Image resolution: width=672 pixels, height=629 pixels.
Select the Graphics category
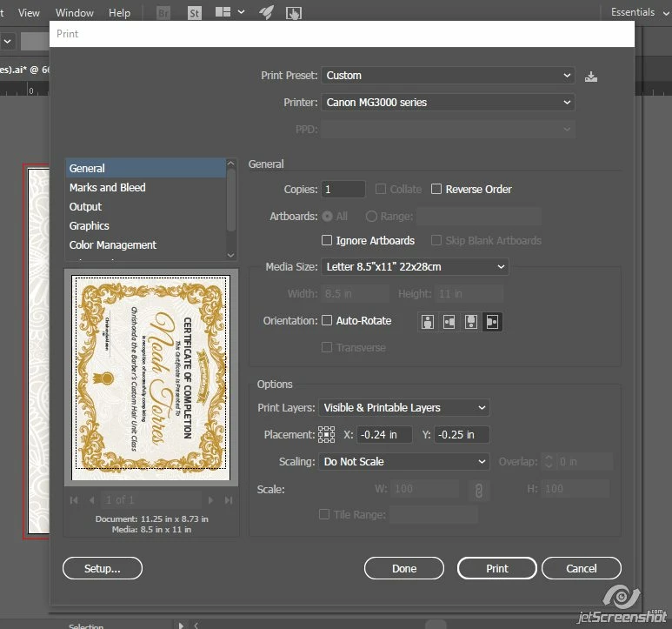click(x=146, y=225)
